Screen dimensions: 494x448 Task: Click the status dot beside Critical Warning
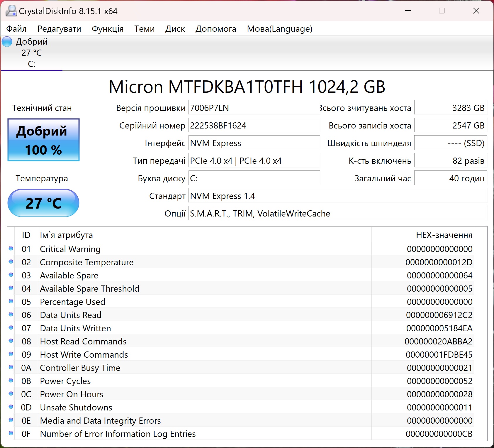[x=11, y=248]
